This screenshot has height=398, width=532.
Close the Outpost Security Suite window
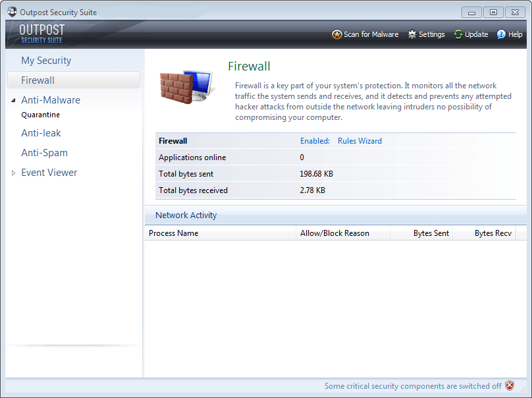(515, 13)
